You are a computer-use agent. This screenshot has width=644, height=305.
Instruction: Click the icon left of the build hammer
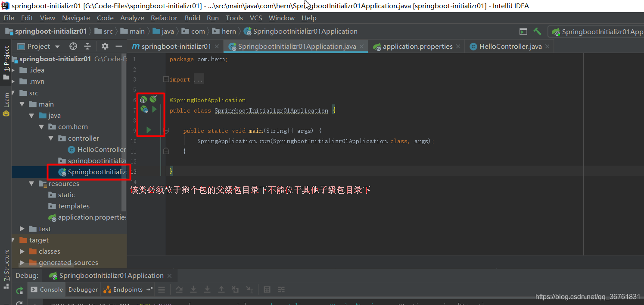pyautogui.click(x=523, y=31)
